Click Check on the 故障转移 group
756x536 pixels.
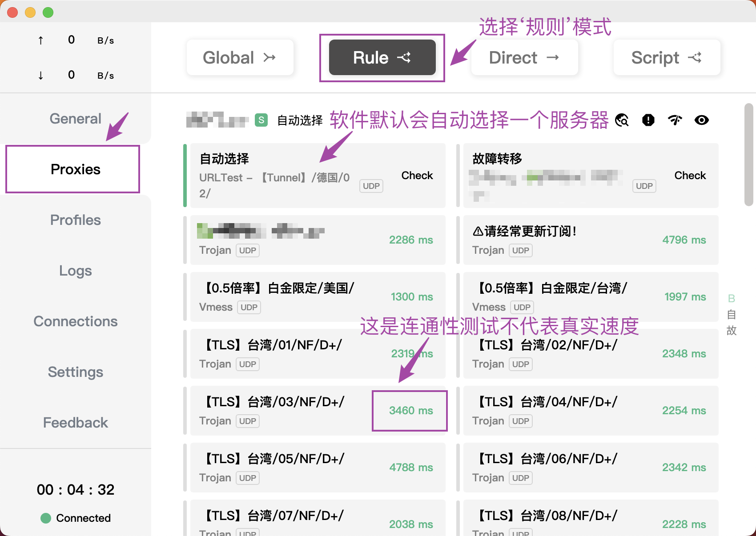click(x=690, y=176)
